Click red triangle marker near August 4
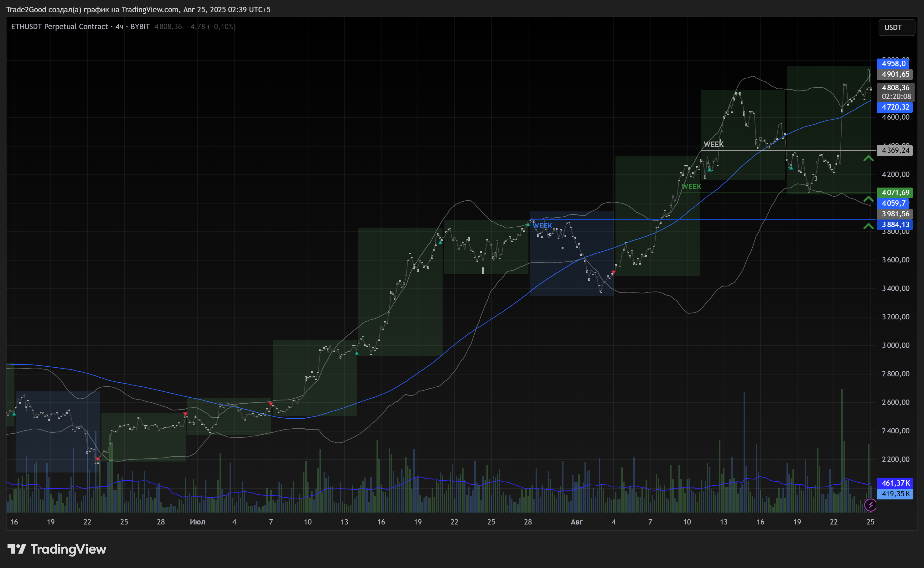Viewport: 924px width, 568px height. tap(613, 272)
